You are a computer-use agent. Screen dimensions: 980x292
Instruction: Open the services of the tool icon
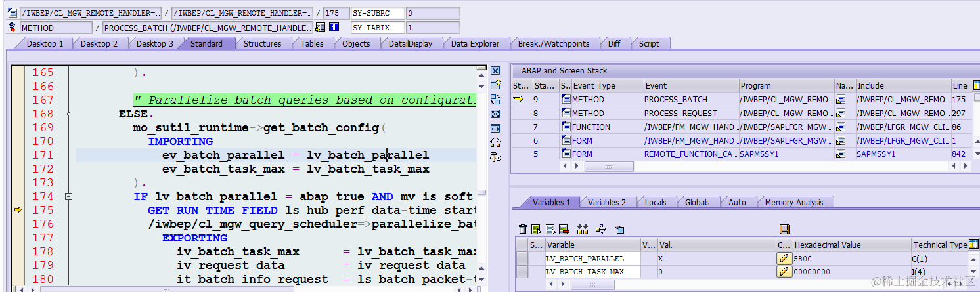496,142
